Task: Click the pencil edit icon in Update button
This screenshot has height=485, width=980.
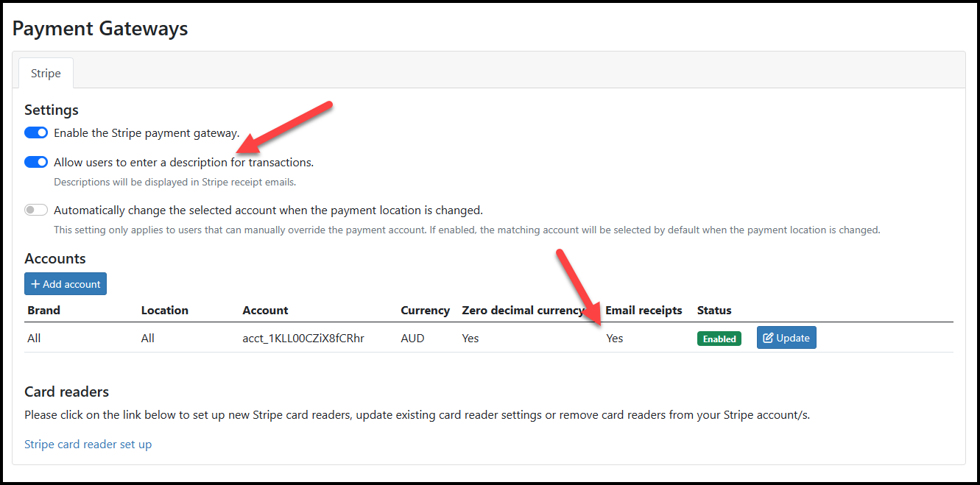Action: (768, 338)
